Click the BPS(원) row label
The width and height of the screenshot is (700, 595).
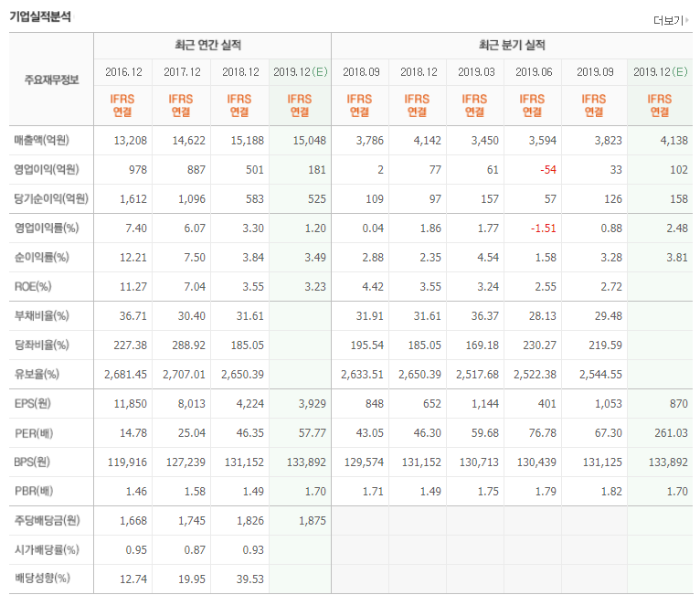[32, 462]
